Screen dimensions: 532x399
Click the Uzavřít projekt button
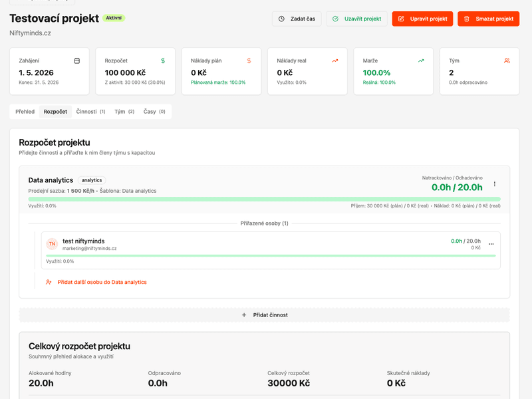[x=356, y=19]
